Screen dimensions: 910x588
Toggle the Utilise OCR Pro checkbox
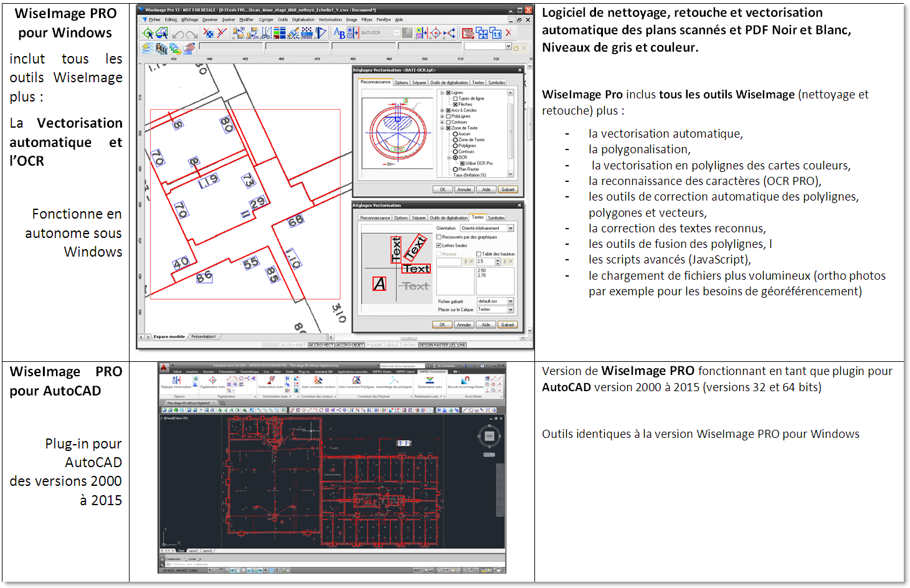462,163
